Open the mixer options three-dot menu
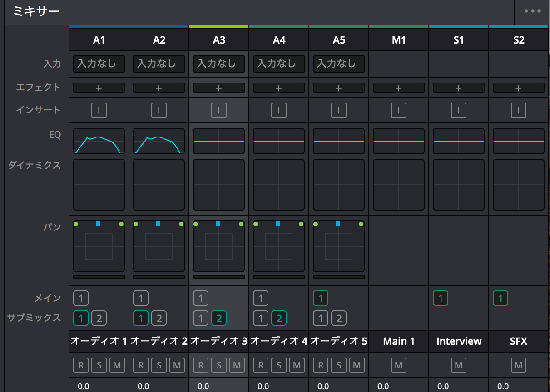 click(532, 11)
